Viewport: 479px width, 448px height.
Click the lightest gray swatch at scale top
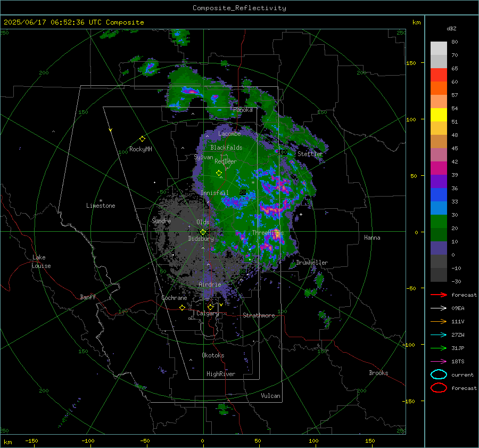point(439,48)
